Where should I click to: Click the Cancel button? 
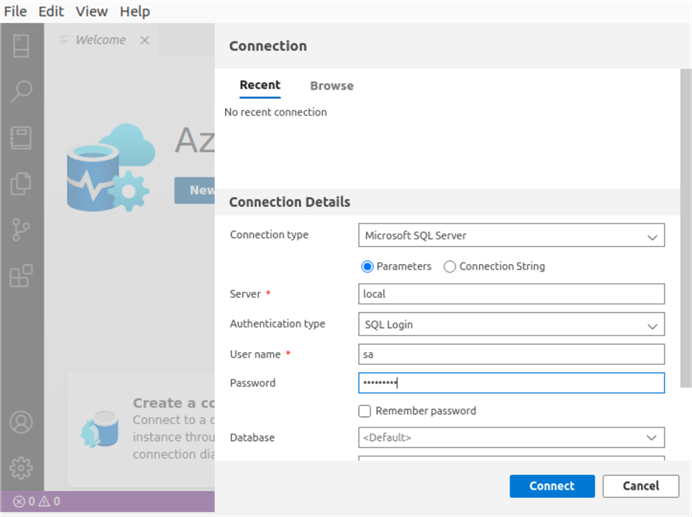641,486
